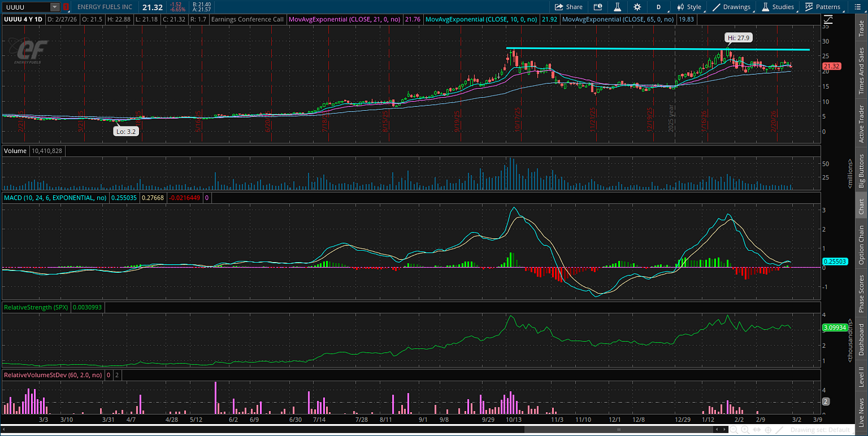The height and width of the screenshot is (436, 868).
Task: Click the Lo: 3.2 price bubble
Action: (126, 132)
